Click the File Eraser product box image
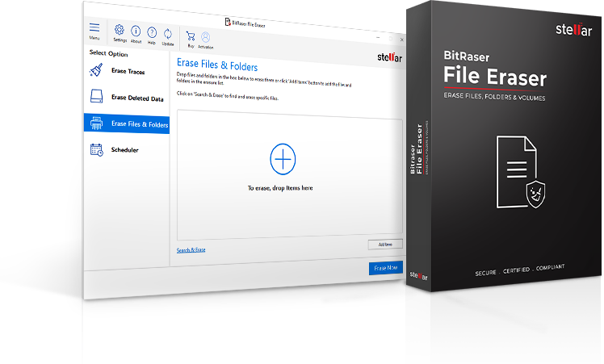Screen dimensions: 604x364 click(x=504, y=148)
